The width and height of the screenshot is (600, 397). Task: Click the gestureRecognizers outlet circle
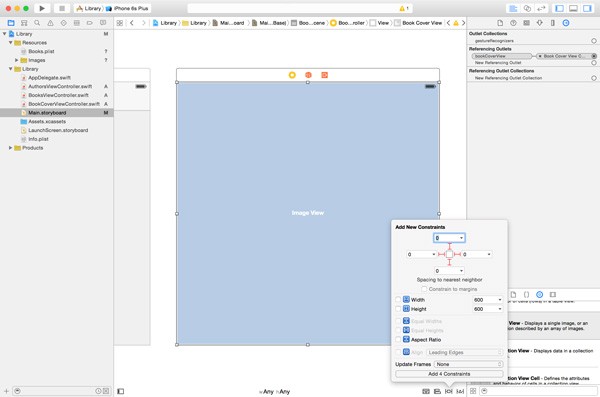[594, 41]
